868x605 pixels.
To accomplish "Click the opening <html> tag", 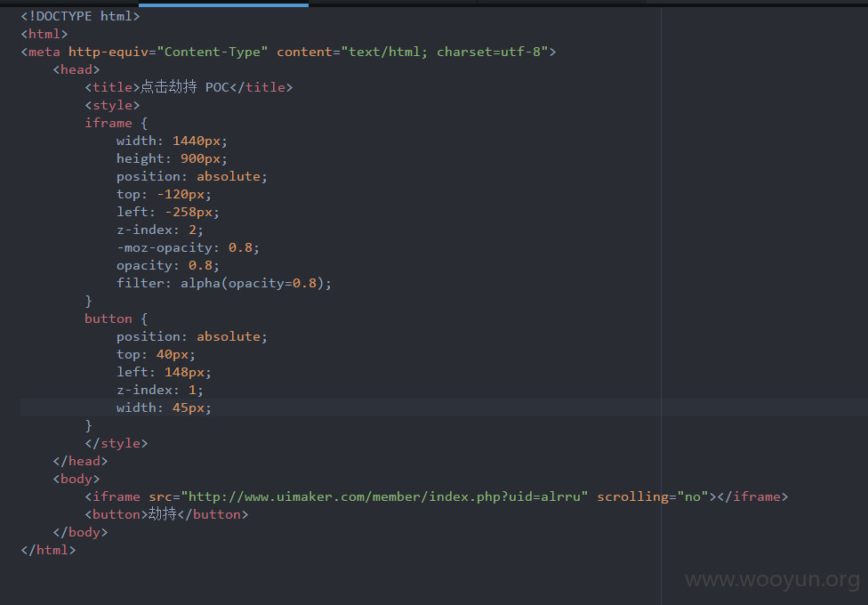I will (x=44, y=34).
